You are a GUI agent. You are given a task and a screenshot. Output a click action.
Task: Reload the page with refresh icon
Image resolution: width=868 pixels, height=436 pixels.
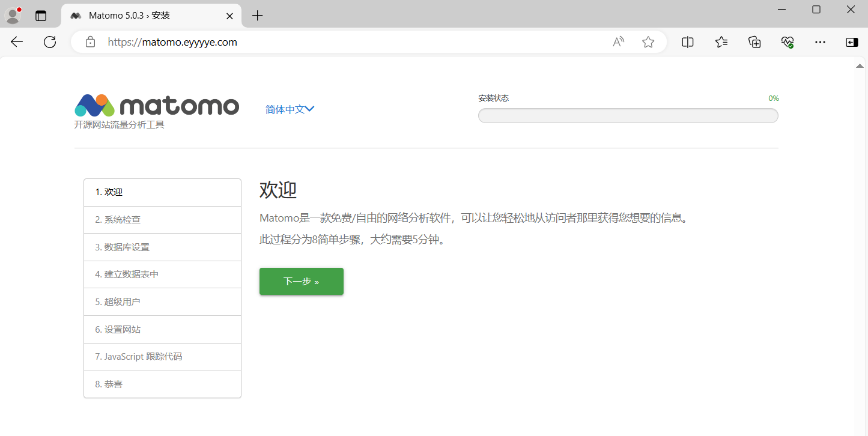coord(50,42)
